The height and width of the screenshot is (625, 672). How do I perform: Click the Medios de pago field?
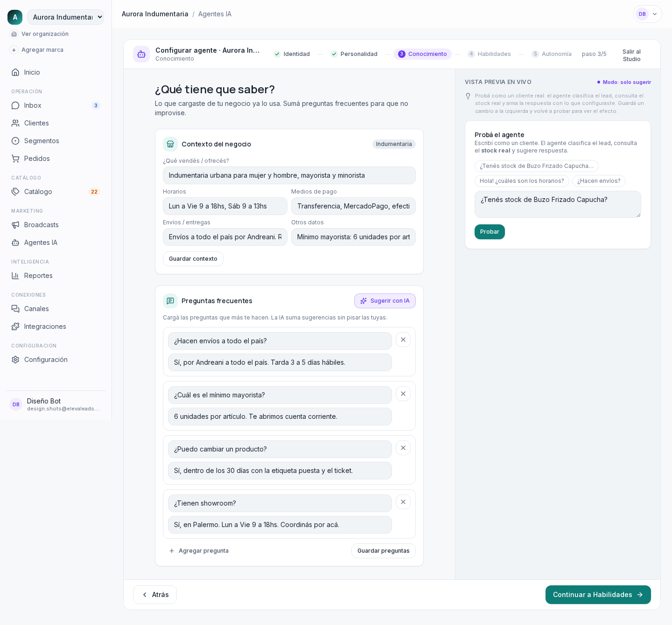click(353, 206)
